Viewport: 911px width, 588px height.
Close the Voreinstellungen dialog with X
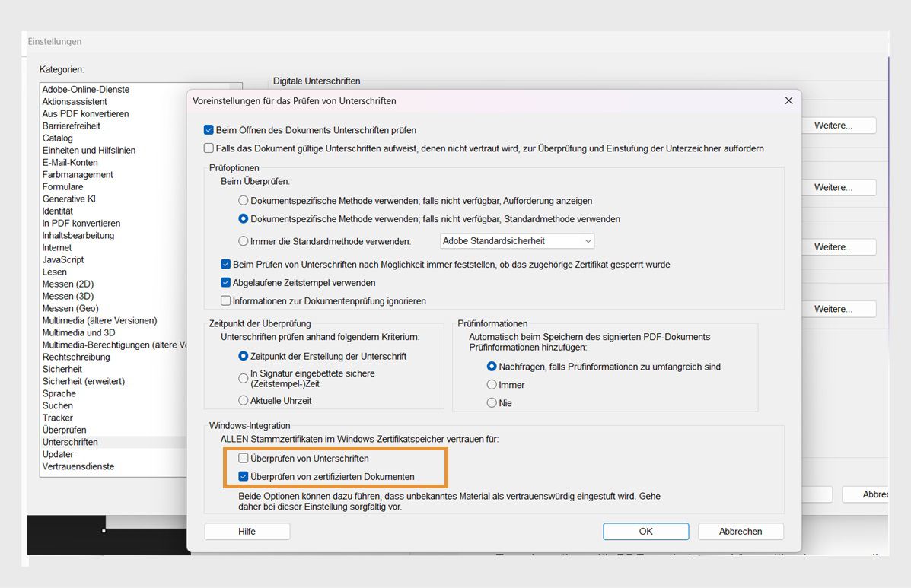click(x=788, y=100)
